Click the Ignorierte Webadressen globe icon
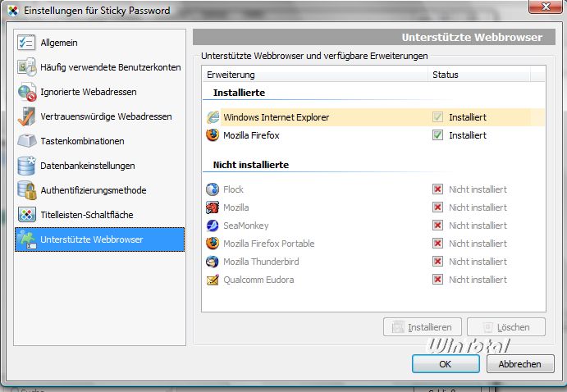This screenshot has height=392, width=567. click(x=27, y=92)
